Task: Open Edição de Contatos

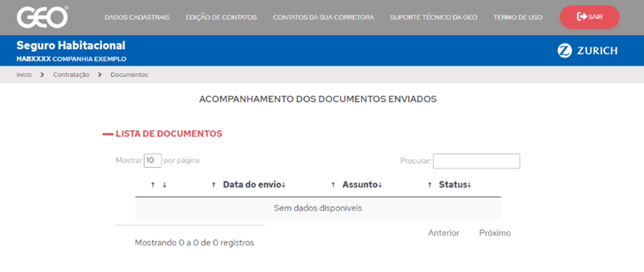Action: (x=221, y=17)
